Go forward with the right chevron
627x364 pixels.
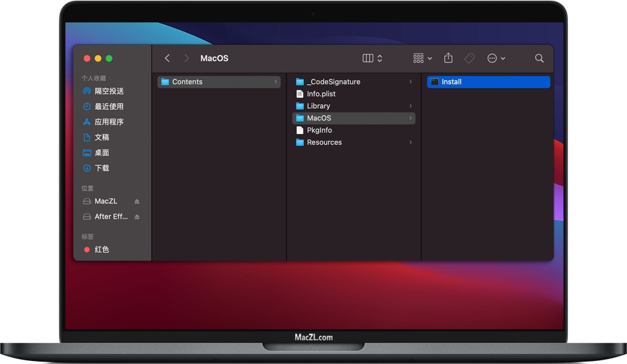click(186, 58)
